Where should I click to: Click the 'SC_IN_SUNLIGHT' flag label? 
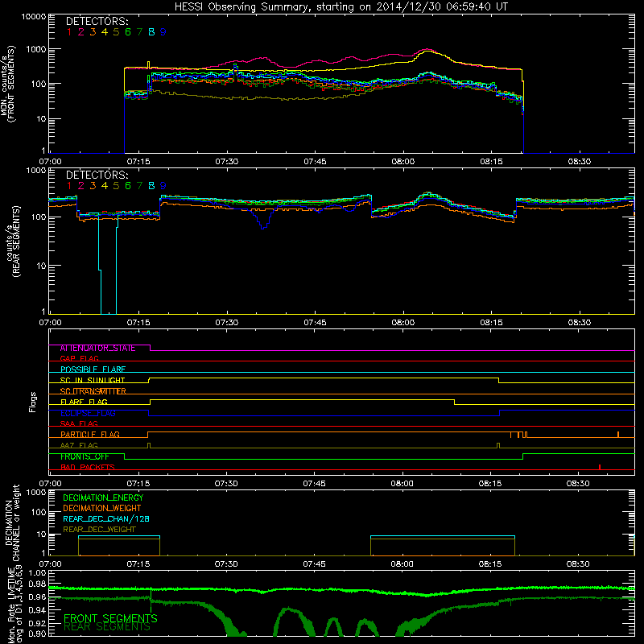(93, 380)
